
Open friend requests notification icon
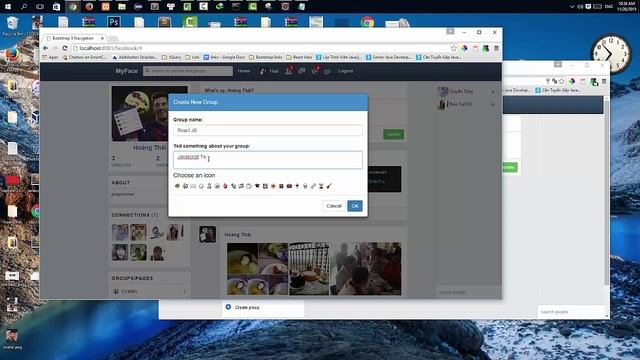289,71
